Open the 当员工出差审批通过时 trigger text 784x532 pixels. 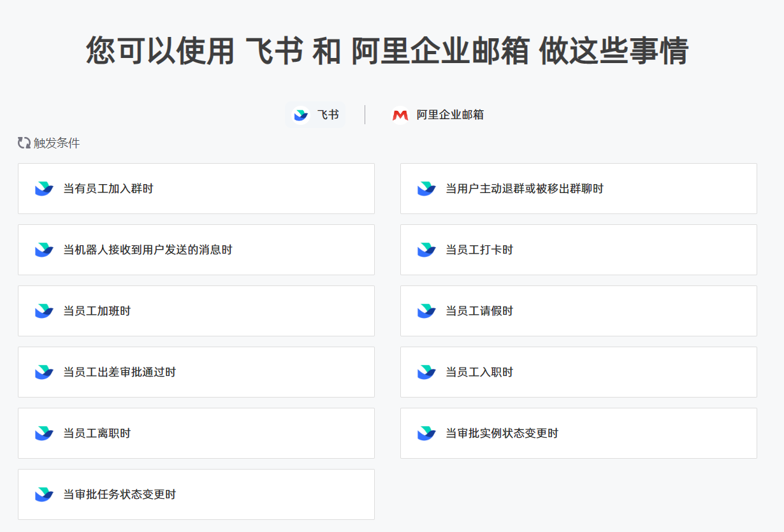point(120,372)
